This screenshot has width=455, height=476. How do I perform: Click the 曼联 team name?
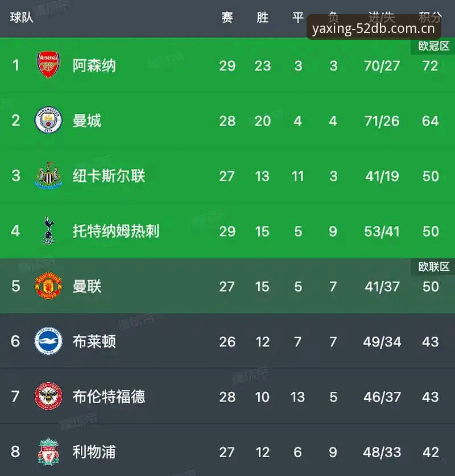(x=87, y=287)
